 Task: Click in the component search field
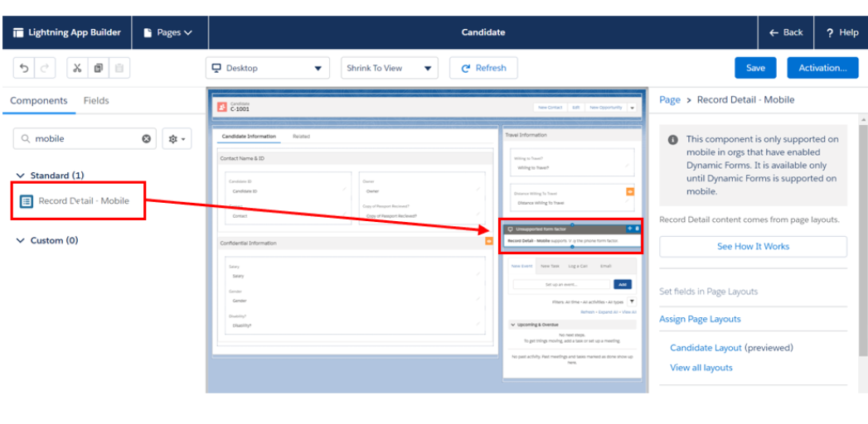(83, 139)
